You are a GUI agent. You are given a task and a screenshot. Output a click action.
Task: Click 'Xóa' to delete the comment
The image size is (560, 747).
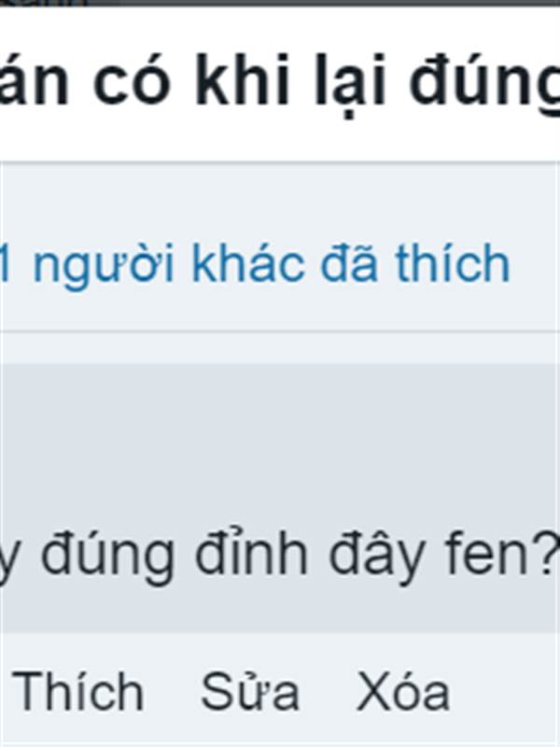tap(403, 692)
